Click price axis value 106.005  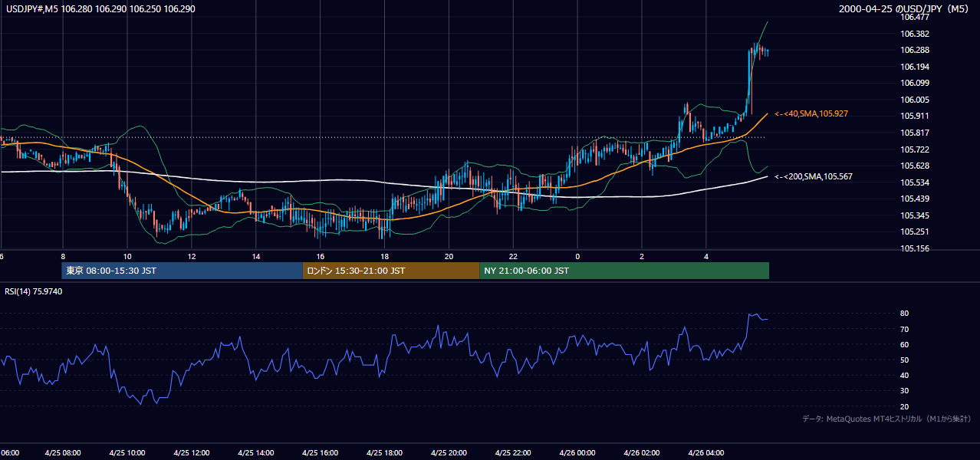[914, 100]
